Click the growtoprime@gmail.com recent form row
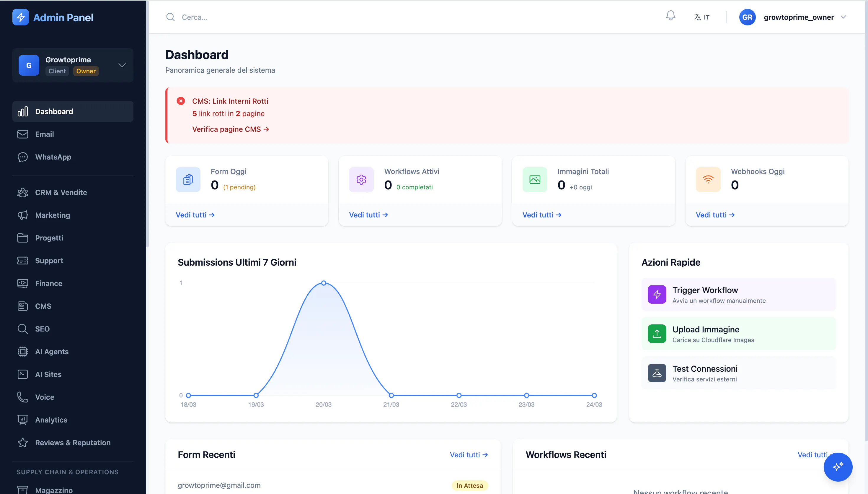This screenshot has width=868, height=494. [333, 485]
